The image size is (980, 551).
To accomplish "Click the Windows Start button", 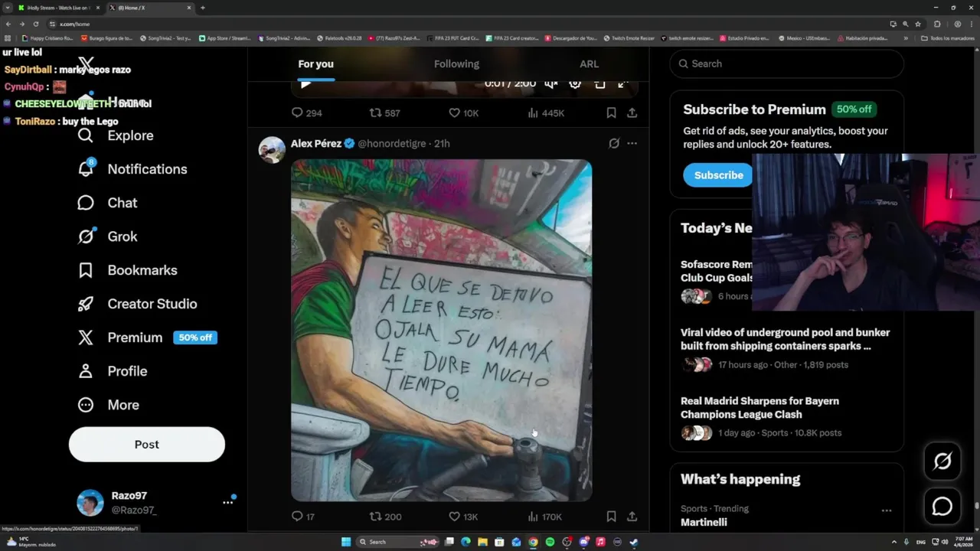I will coord(346,542).
